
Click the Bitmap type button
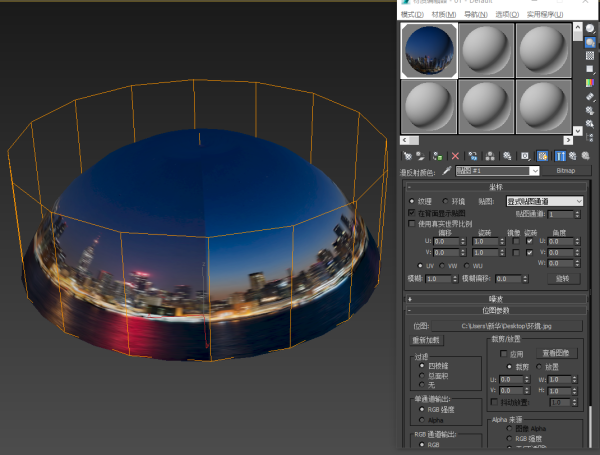point(566,171)
